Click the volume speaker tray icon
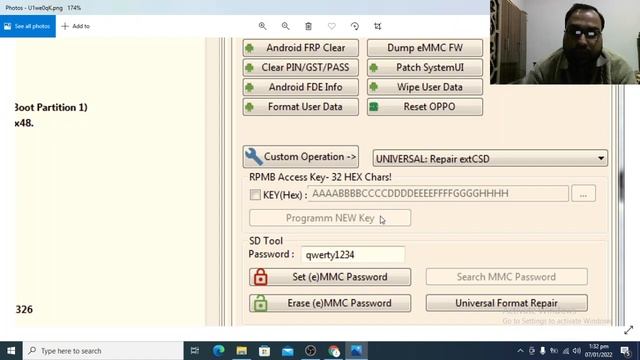This screenshot has height=360, width=640. click(x=576, y=351)
